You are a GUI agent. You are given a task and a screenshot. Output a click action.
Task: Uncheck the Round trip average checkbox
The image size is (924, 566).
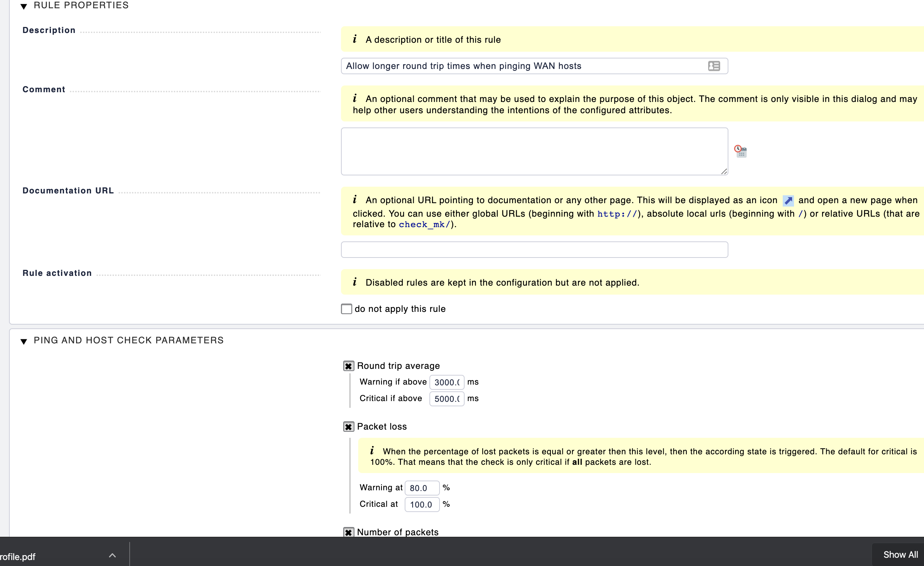pyautogui.click(x=348, y=366)
